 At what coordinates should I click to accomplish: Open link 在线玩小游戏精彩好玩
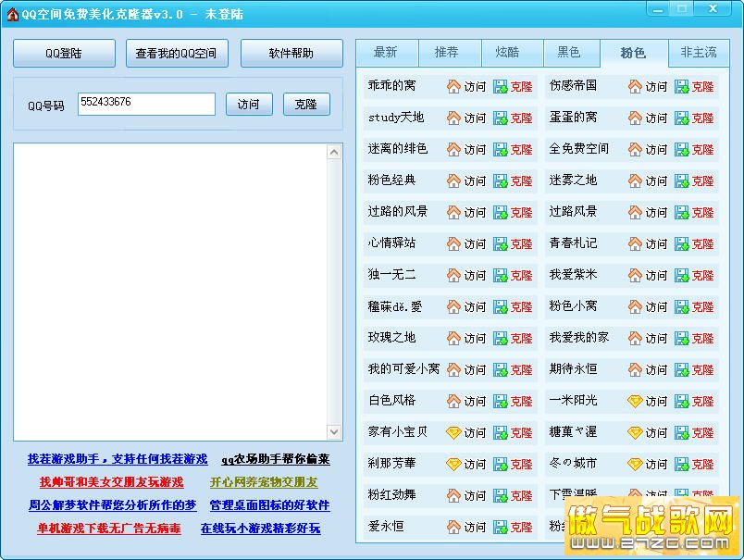coord(261,529)
